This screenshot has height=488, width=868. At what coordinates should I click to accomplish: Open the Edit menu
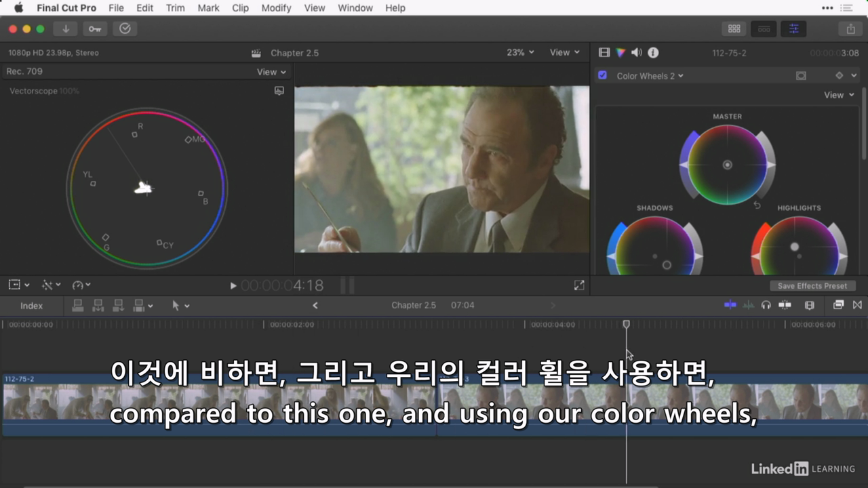(144, 8)
